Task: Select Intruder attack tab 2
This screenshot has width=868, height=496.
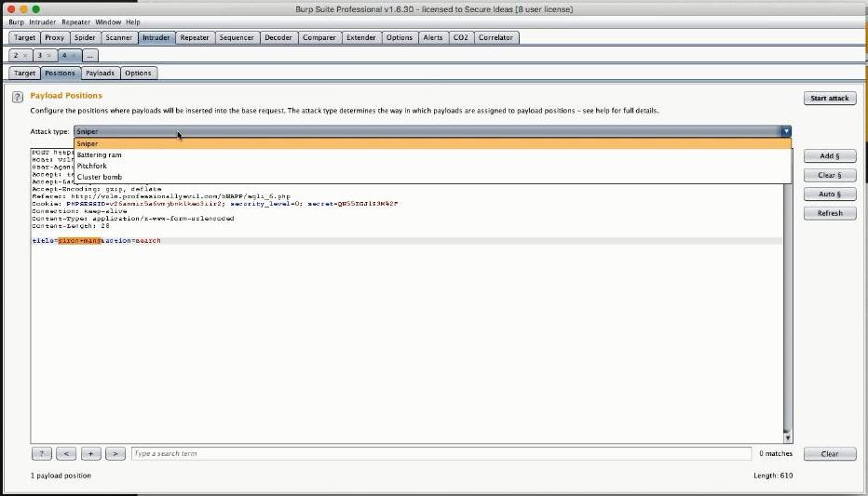Action: tap(16, 56)
